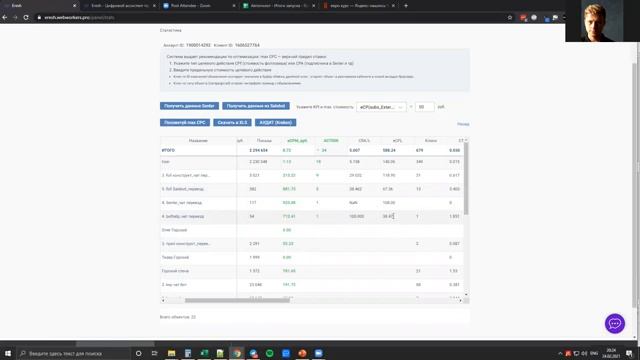Open Calculator from the taskbar
Image resolution: width=640 pixels, height=360 pixels.
click(x=188, y=353)
